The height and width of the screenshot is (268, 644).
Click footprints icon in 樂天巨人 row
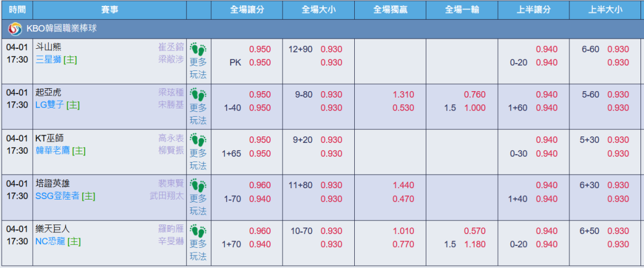point(198,232)
